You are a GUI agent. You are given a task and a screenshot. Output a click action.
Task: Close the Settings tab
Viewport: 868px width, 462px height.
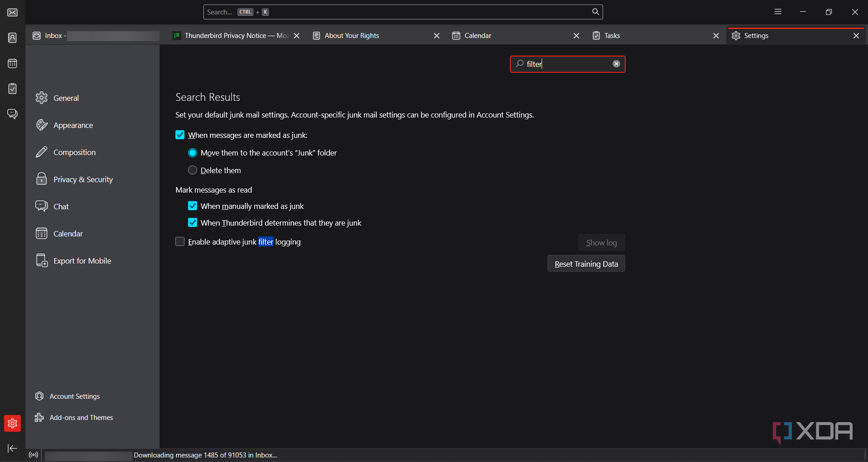pyautogui.click(x=856, y=36)
